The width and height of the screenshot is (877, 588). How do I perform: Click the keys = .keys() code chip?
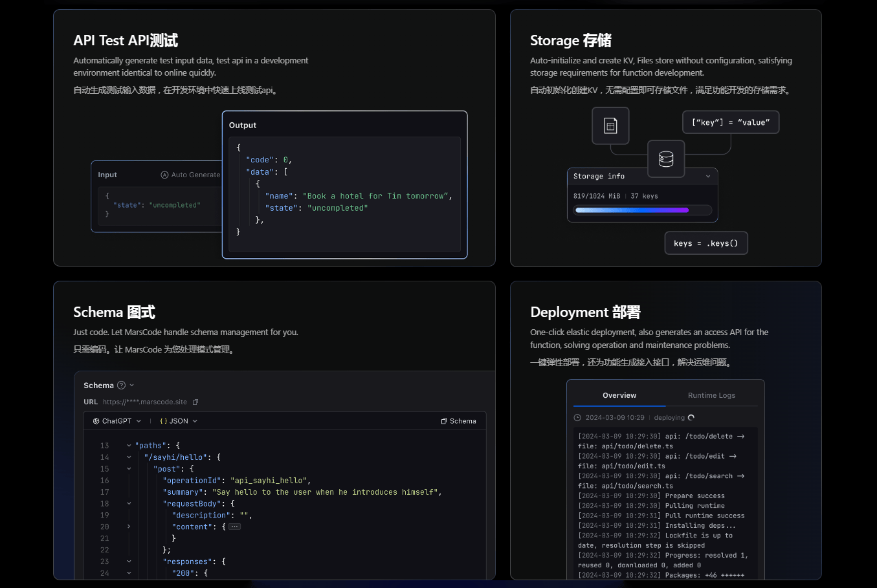tap(705, 243)
